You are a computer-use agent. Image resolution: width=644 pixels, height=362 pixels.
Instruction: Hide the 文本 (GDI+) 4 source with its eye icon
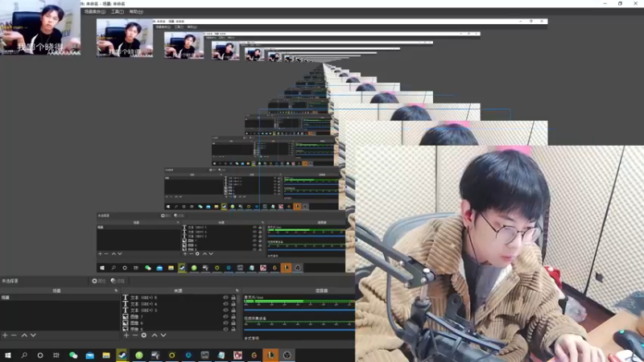point(225,304)
